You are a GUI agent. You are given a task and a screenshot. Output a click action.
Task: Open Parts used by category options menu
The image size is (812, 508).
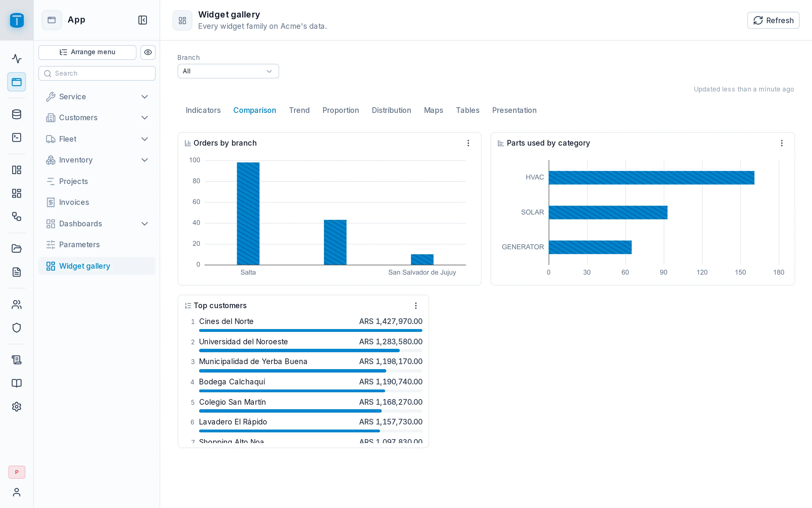782,143
